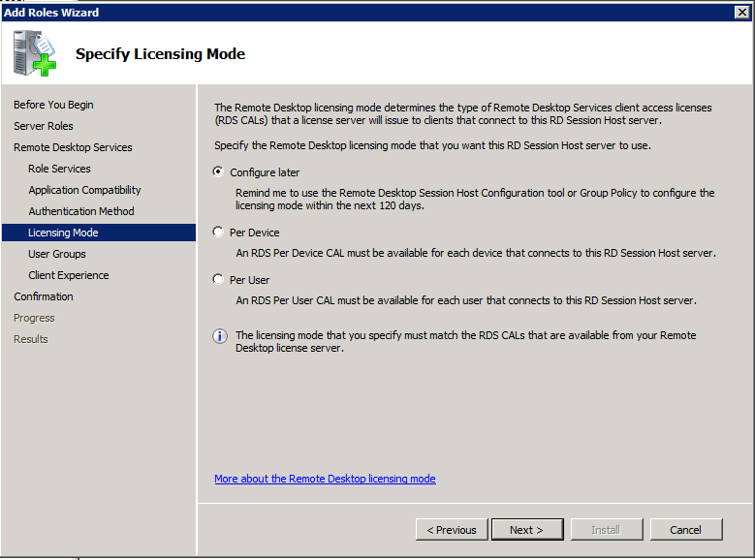Click the Per User CAL description text
755x560 pixels.
tap(466, 300)
